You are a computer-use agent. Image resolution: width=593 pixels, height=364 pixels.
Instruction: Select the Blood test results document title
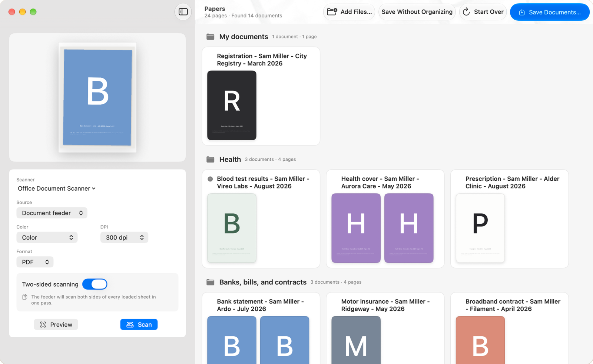tap(263, 183)
